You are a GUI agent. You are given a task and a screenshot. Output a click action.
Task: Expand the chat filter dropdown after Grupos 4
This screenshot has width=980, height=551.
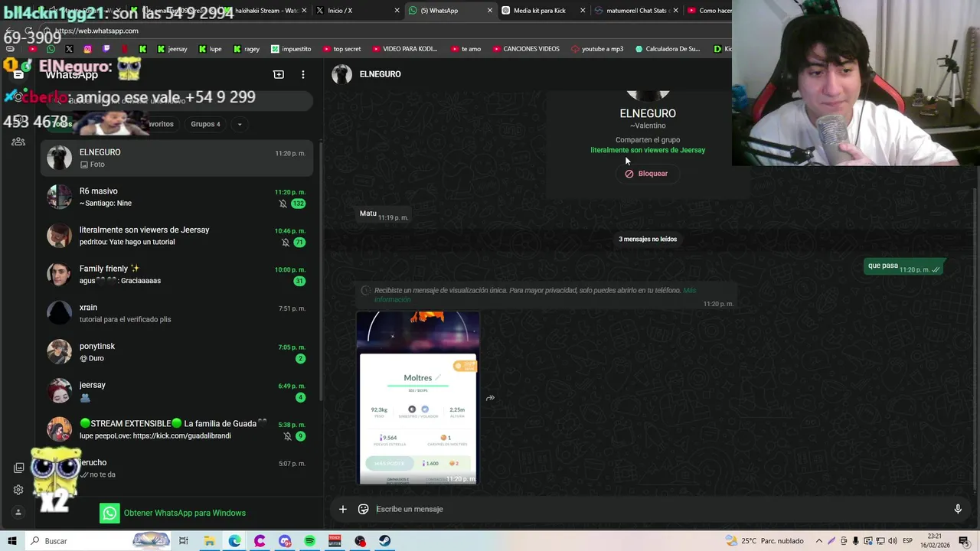click(x=240, y=124)
